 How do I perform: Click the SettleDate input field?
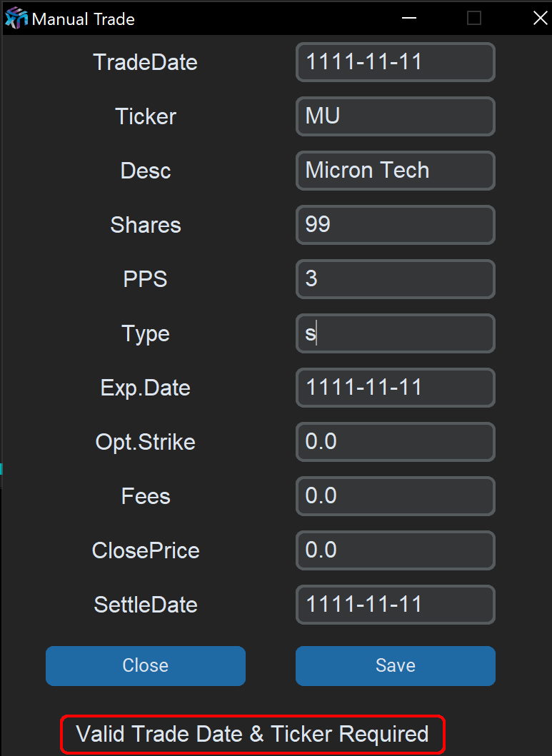click(x=395, y=605)
